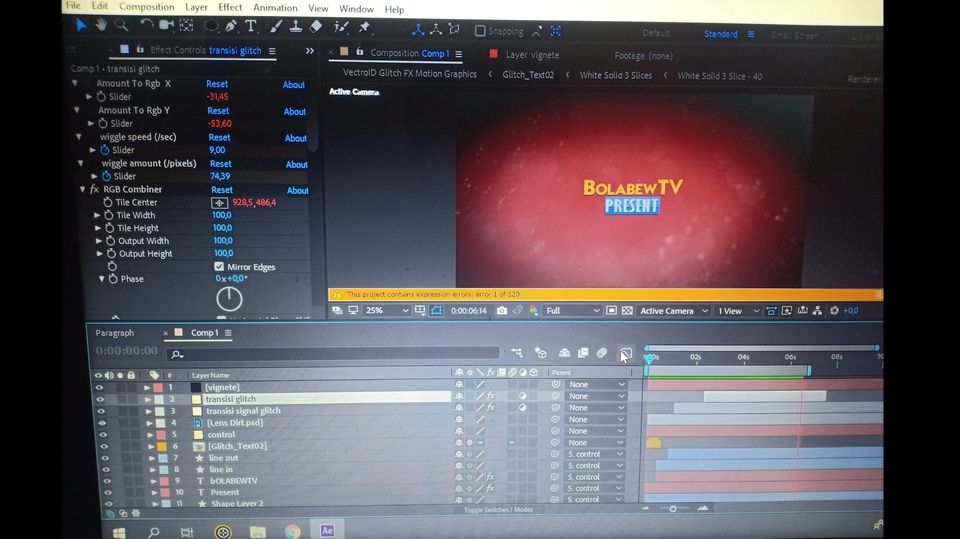Enable Motion Blur for timeline layers

602,353
